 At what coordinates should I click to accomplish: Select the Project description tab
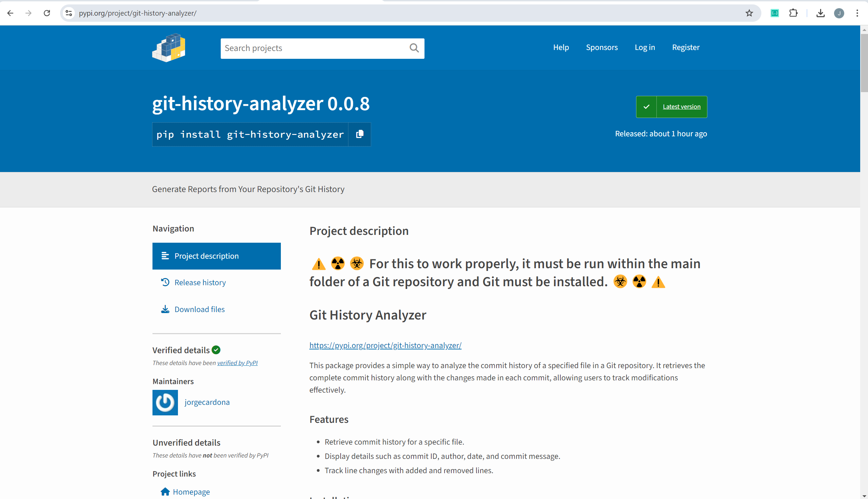coord(216,256)
